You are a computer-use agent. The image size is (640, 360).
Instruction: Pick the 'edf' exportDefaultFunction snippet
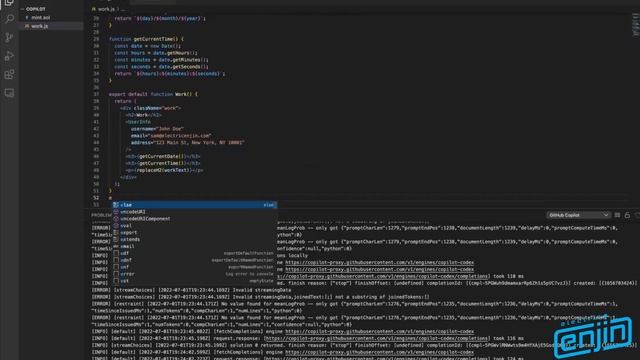(195, 253)
